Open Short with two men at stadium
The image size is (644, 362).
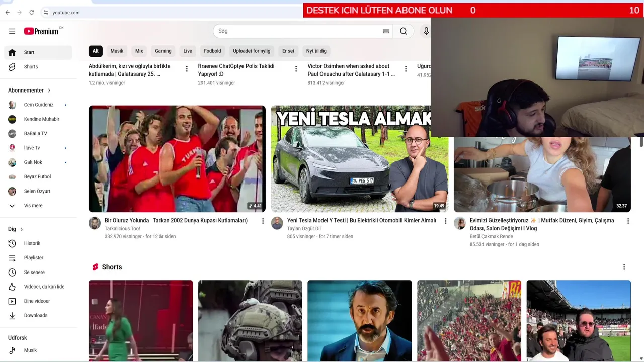[579, 321]
